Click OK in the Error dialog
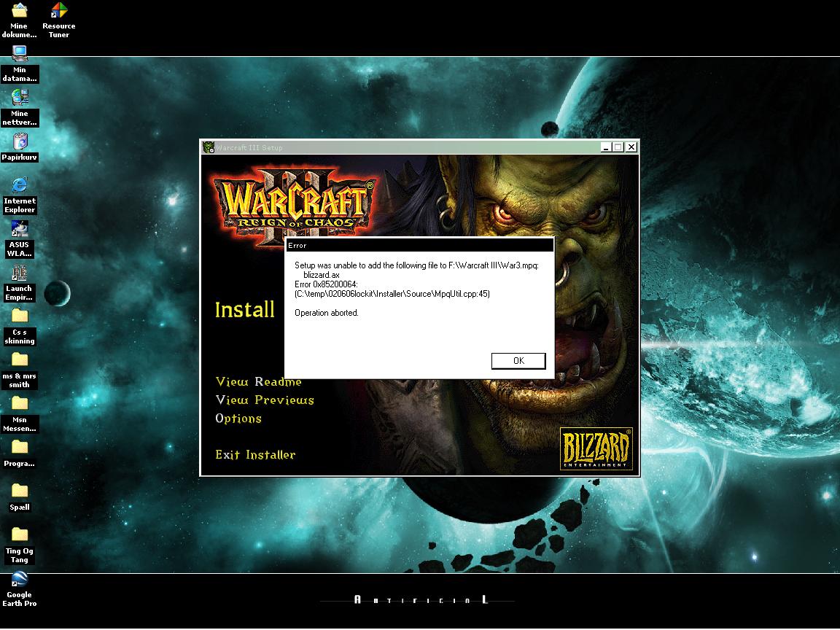840x630 pixels. 518,360
